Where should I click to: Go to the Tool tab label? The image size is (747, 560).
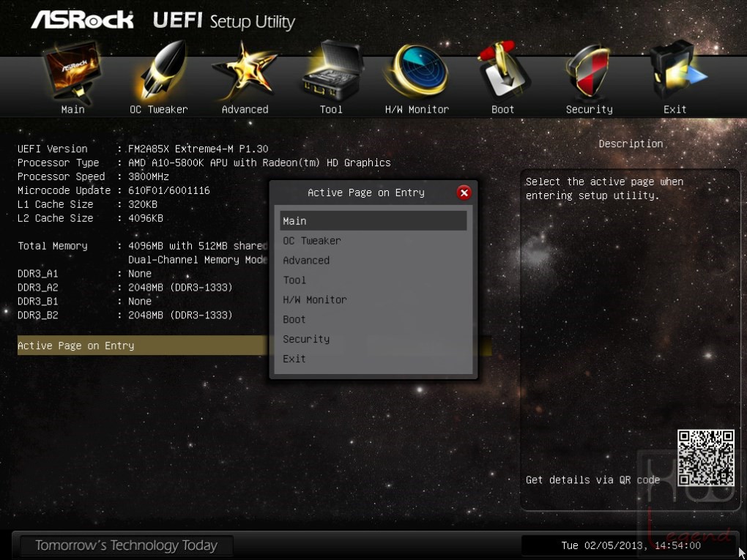(331, 110)
